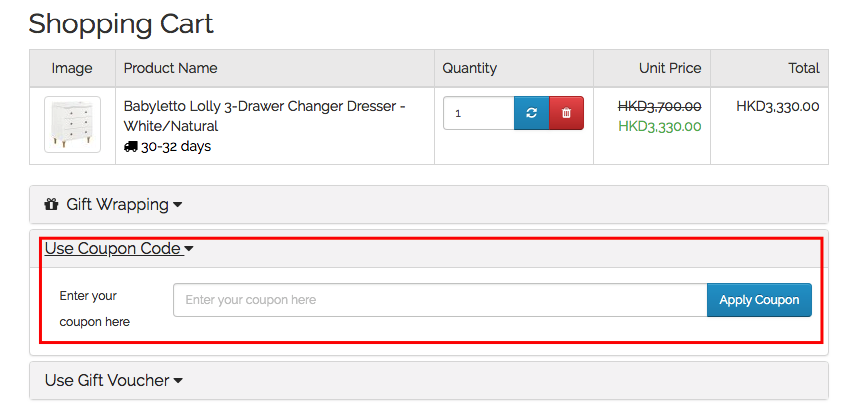This screenshot has width=858, height=403.
Task: Click the Use Coupon Code heading text
Action: [112, 249]
